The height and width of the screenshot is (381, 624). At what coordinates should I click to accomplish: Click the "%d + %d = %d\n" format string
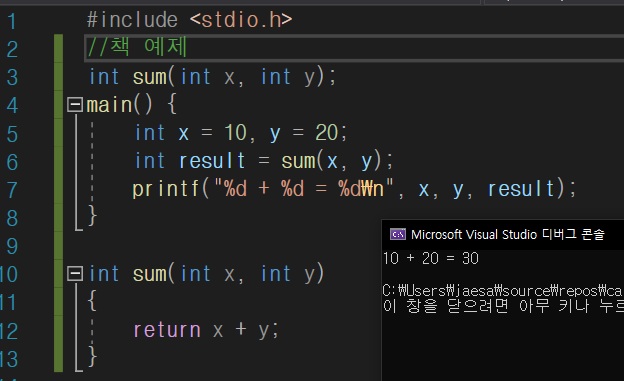(304, 189)
